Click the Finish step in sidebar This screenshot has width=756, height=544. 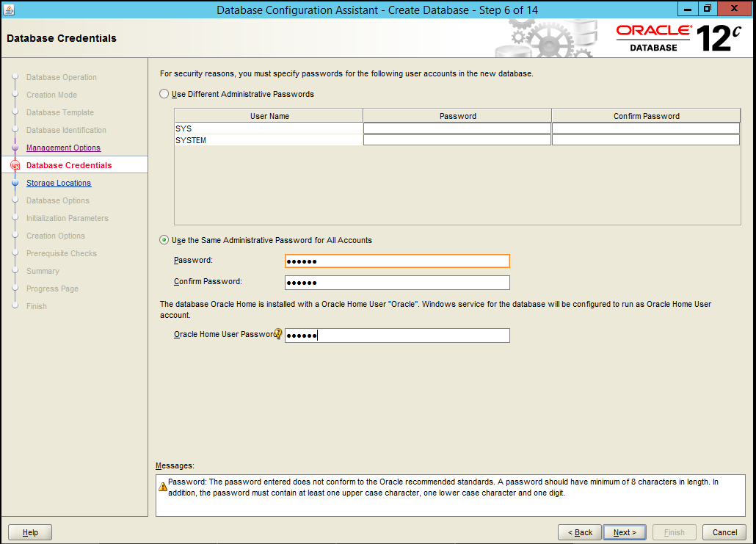click(37, 306)
